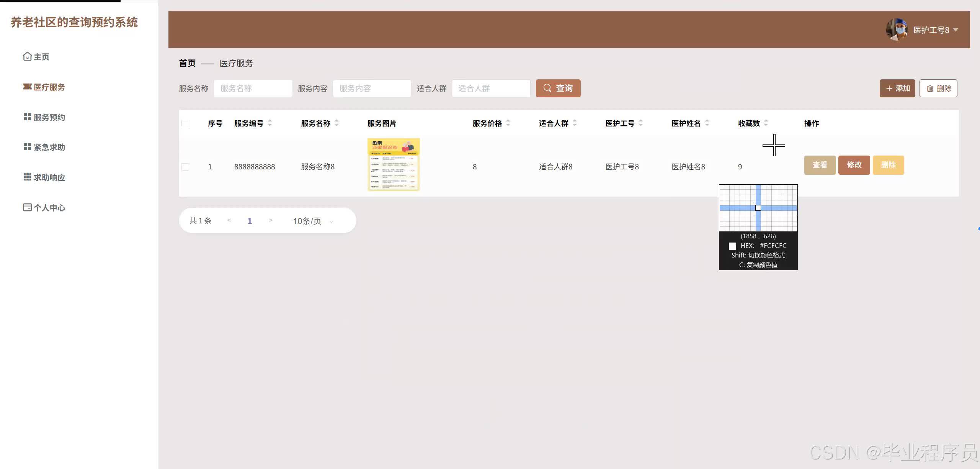
Task: Expand the 10条/页 page size selector
Action: coord(313,221)
